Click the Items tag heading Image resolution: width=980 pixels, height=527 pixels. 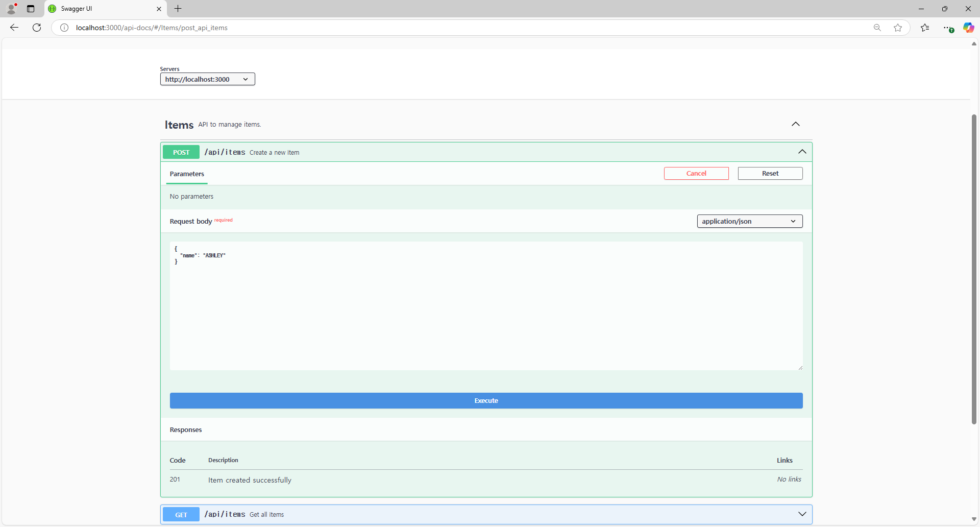click(179, 125)
